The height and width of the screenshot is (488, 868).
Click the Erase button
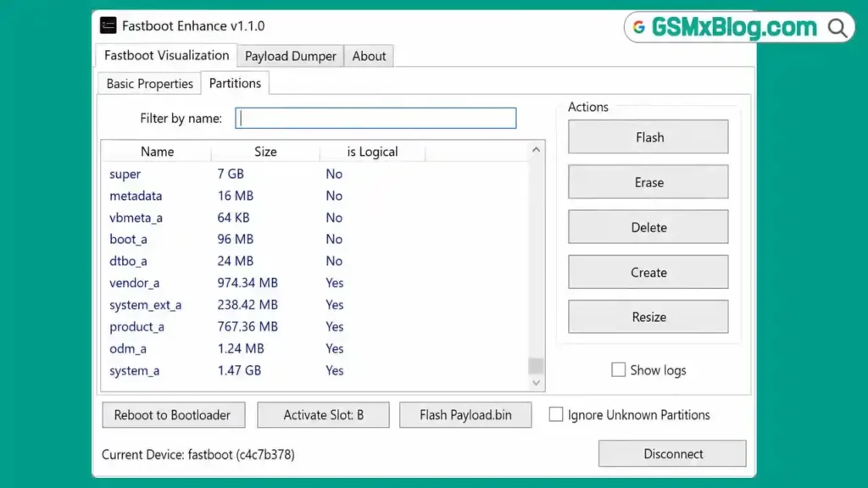[648, 182]
